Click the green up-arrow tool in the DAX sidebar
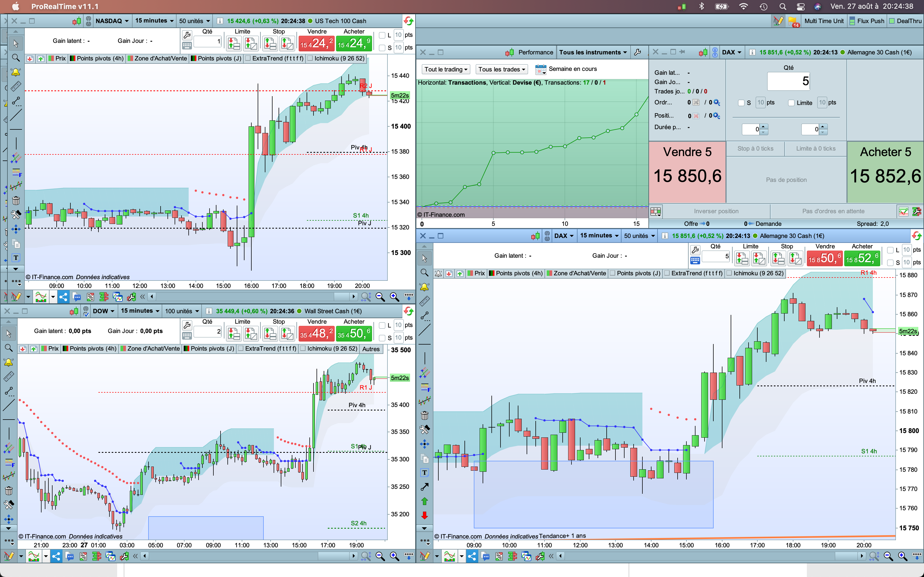The width and height of the screenshot is (924, 577). click(425, 501)
